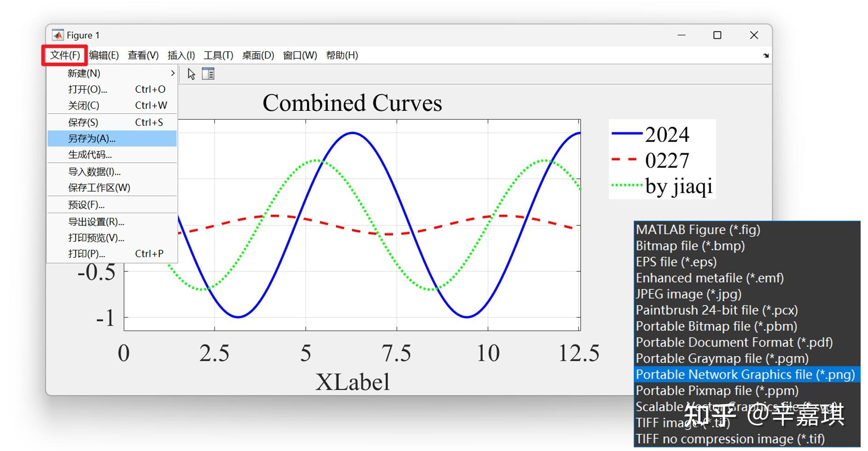Select Portable Network Graphics file format
This screenshot has width=868, height=451.
pyautogui.click(x=745, y=374)
